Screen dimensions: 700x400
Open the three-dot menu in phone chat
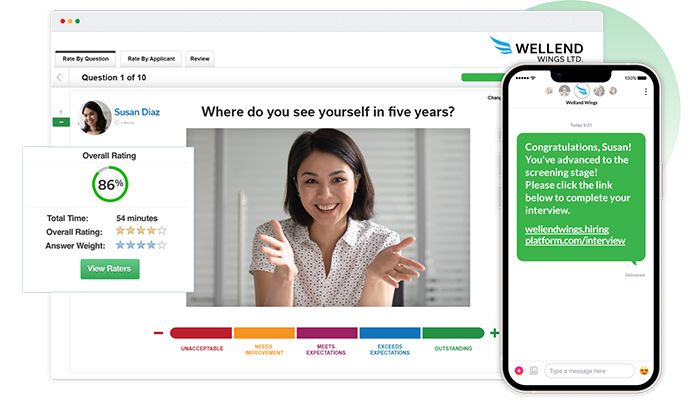(x=646, y=92)
